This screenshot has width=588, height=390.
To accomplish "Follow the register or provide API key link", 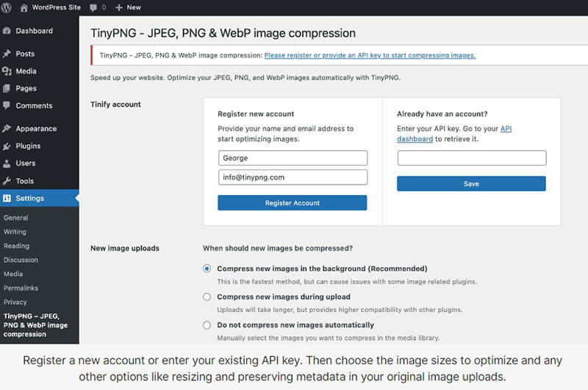I will (370, 55).
